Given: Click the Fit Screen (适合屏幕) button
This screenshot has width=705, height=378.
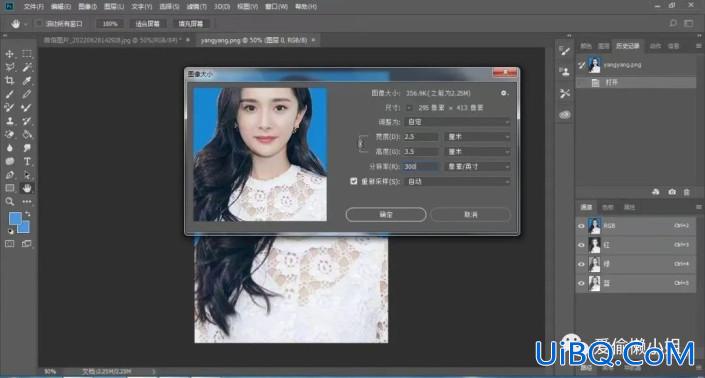Looking at the screenshot, I should [147, 24].
